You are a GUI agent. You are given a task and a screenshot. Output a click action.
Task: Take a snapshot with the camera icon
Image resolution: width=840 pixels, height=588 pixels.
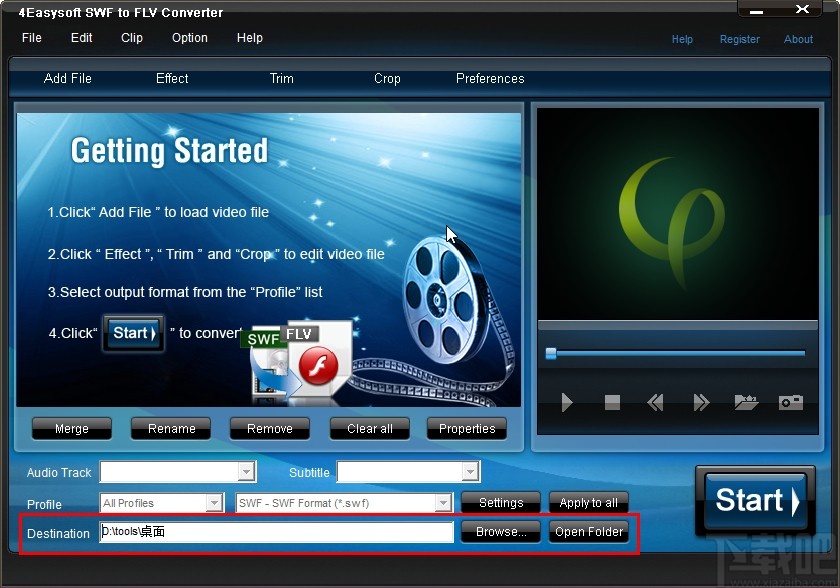[789, 403]
